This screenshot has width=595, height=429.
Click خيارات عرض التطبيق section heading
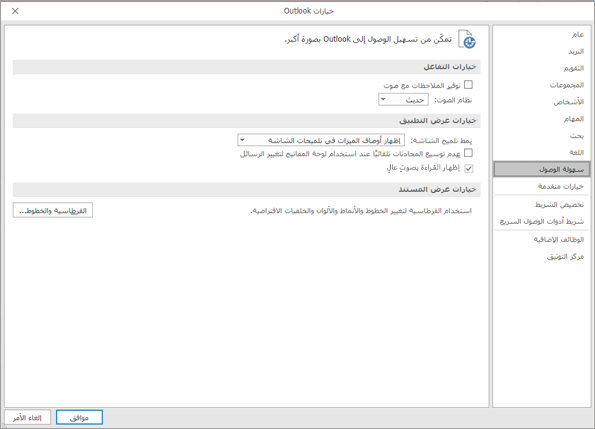(x=438, y=121)
